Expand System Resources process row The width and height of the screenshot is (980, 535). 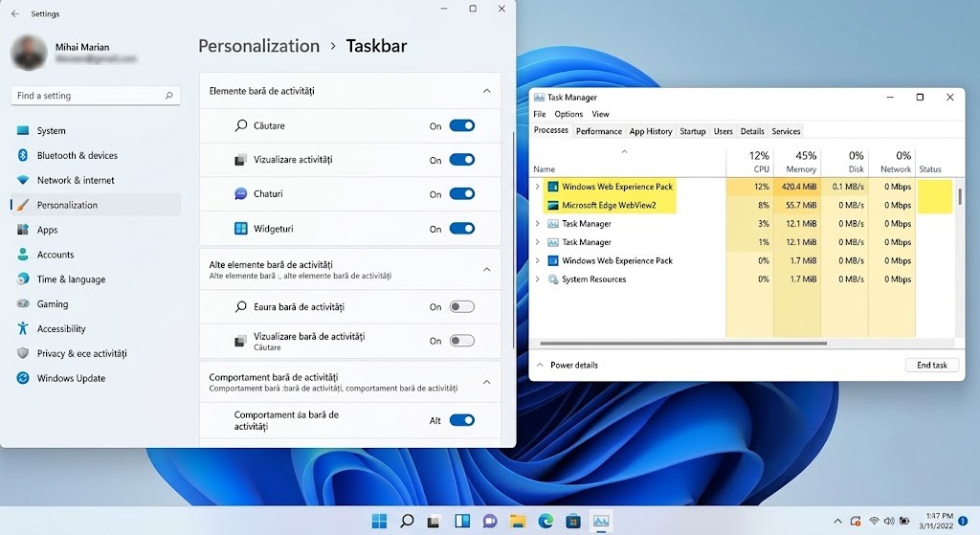point(538,279)
